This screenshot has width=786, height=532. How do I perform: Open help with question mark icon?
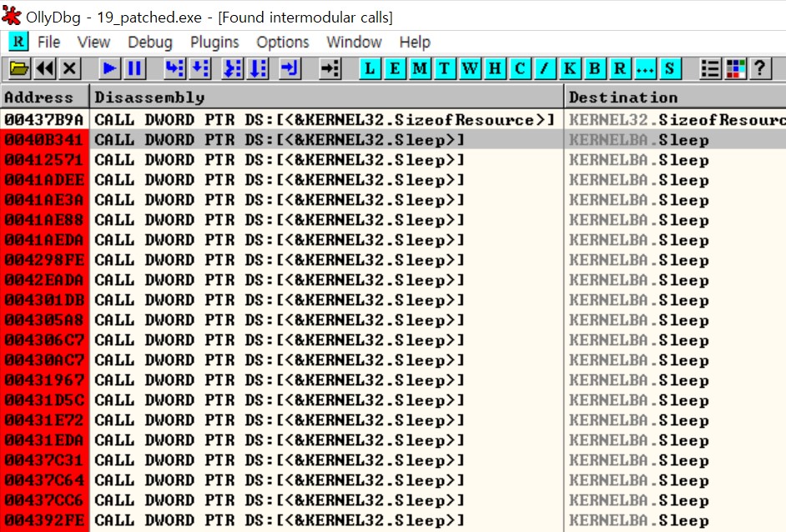click(760, 68)
